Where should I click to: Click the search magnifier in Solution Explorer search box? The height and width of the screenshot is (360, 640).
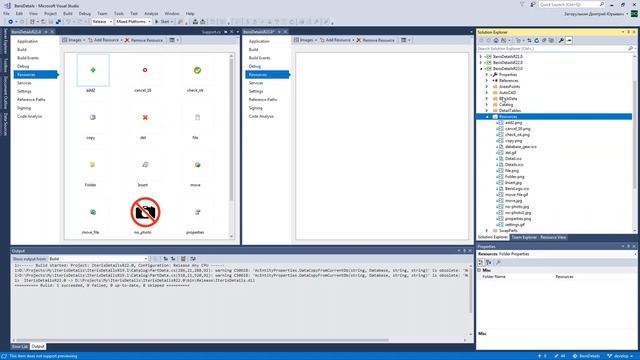click(x=630, y=49)
